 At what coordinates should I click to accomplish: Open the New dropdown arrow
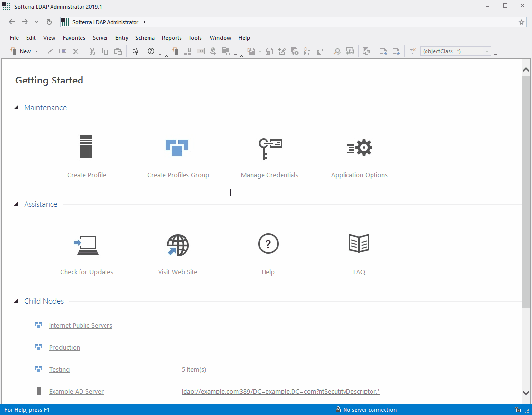pos(37,51)
